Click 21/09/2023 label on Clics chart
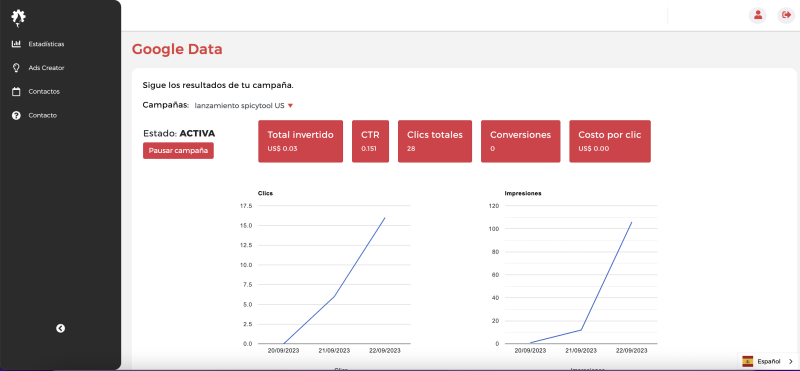Screen dimensions: 800x371 click(334, 351)
